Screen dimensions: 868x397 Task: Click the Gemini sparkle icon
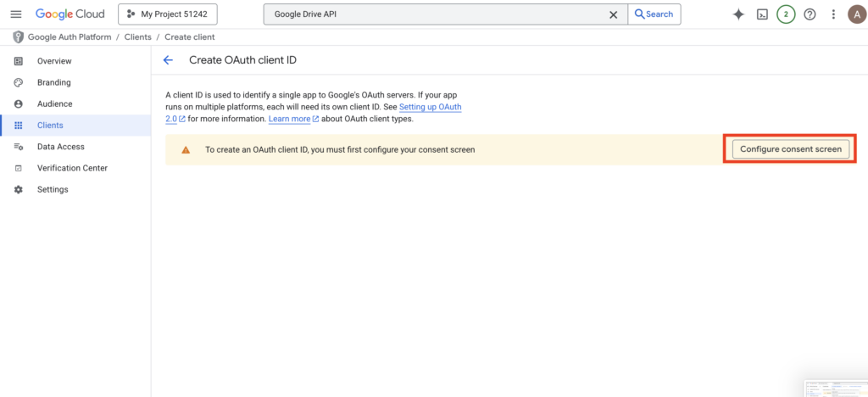[738, 14]
